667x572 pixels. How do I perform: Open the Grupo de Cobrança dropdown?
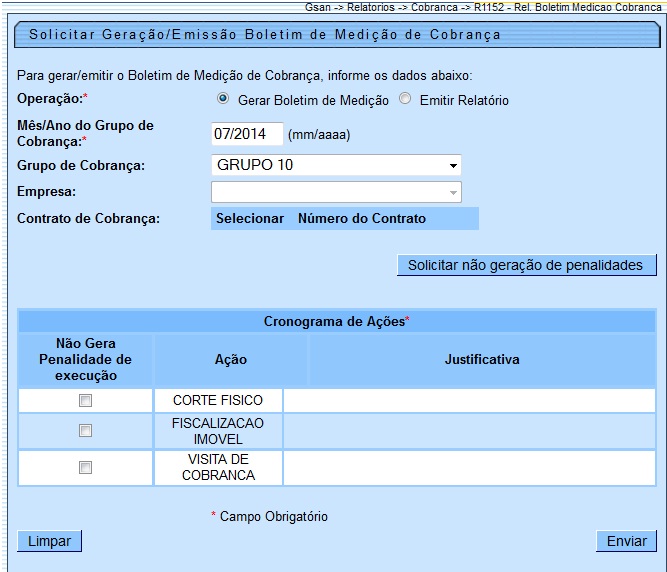[336, 165]
